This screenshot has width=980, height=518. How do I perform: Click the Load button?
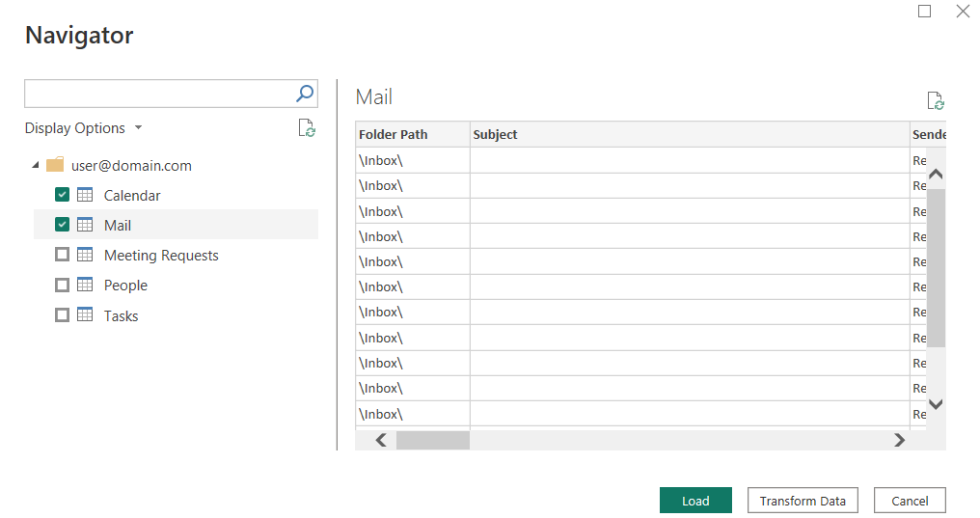pyautogui.click(x=695, y=501)
